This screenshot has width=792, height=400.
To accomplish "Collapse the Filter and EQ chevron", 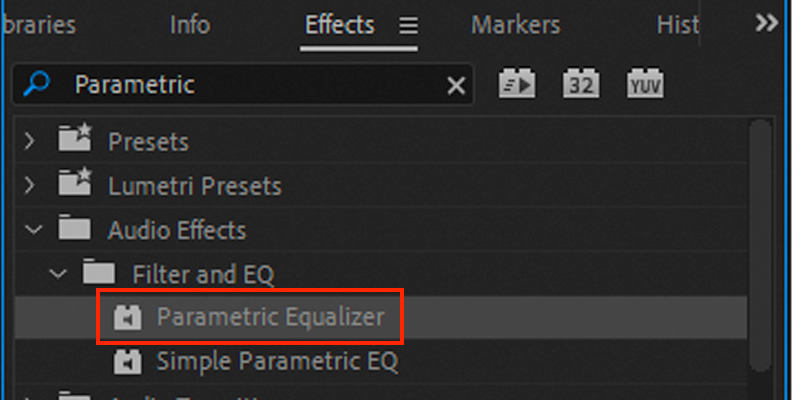I will 58,274.
